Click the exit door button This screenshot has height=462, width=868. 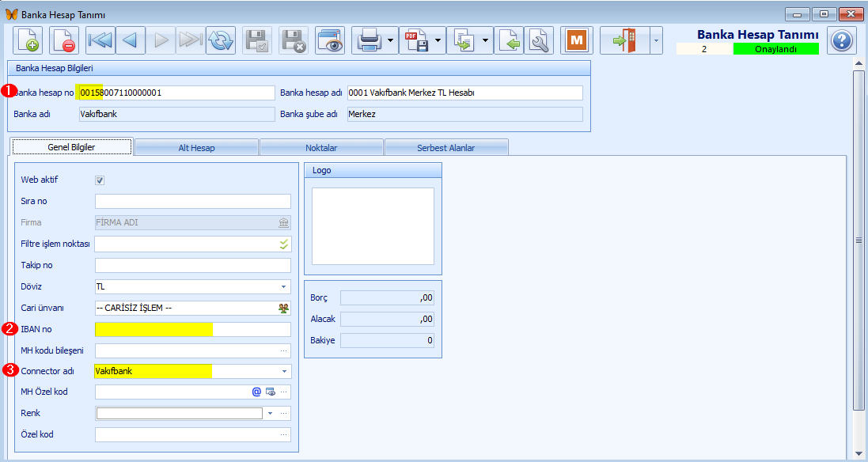[624, 40]
